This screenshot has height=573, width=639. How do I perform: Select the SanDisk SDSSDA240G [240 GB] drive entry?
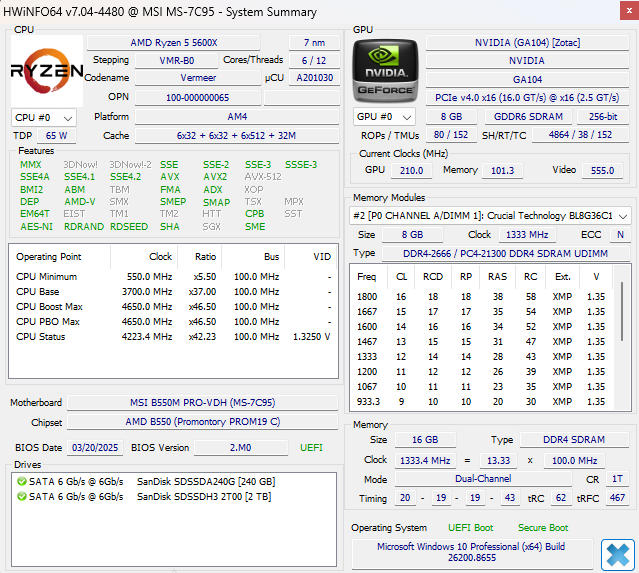[147, 482]
